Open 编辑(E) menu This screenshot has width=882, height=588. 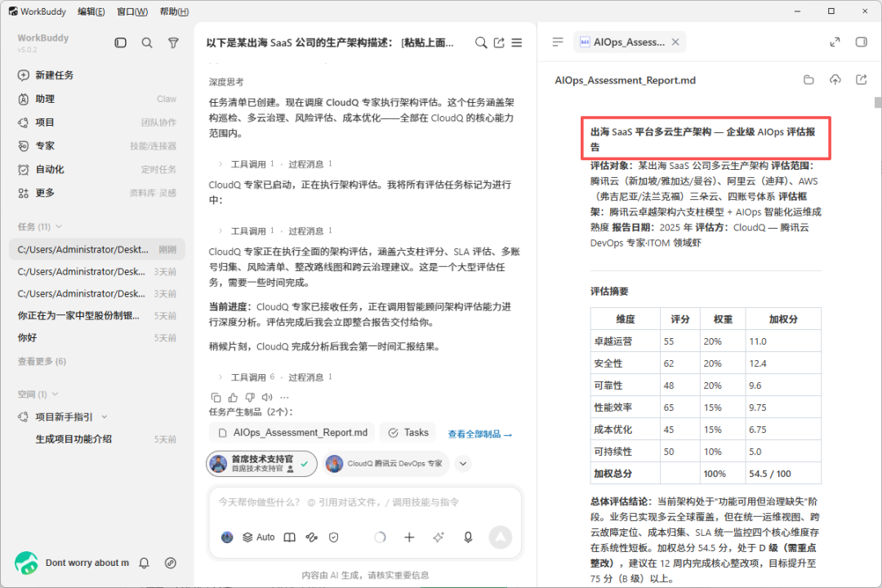click(91, 11)
